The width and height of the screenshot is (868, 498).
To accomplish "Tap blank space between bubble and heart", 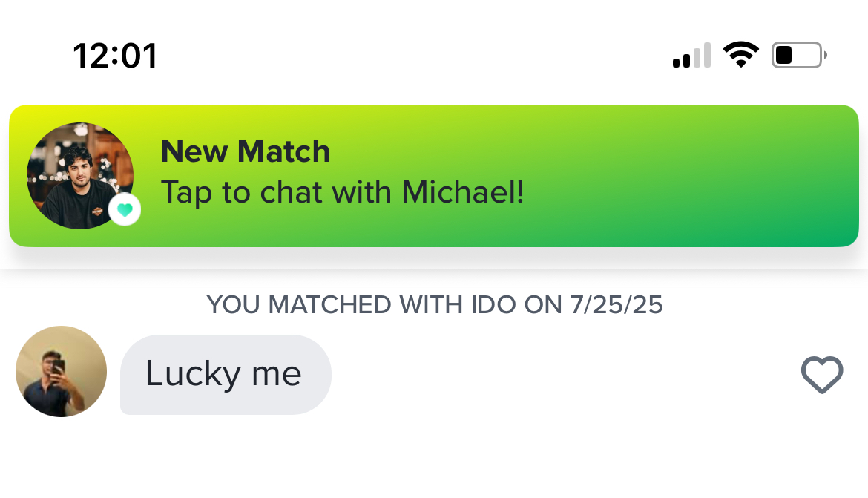I will pyautogui.click(x=565, y=375).
